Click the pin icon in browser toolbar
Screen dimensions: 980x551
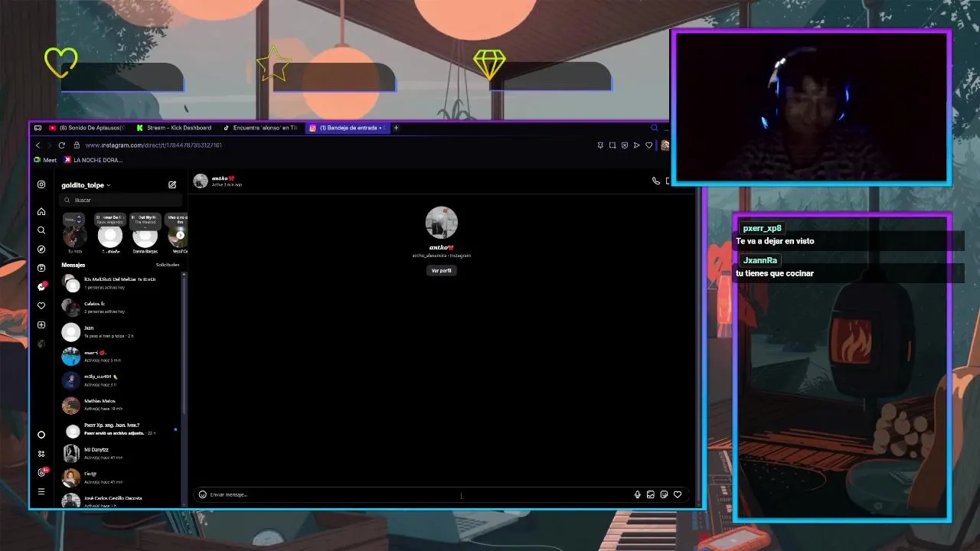coord(600,145)
